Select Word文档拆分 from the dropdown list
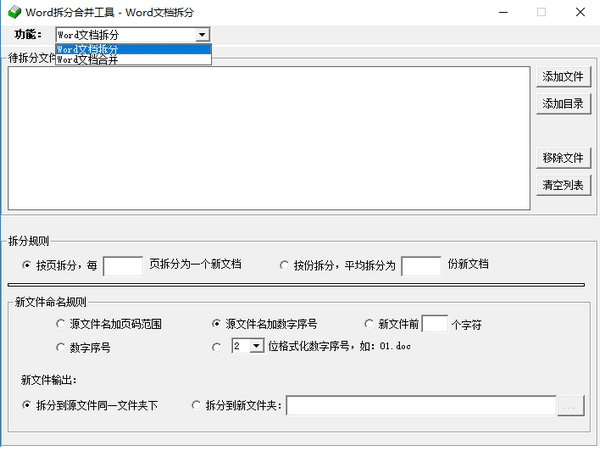Image resolution: width=600 pixels, height=464 pixels. tap(133, 49)
